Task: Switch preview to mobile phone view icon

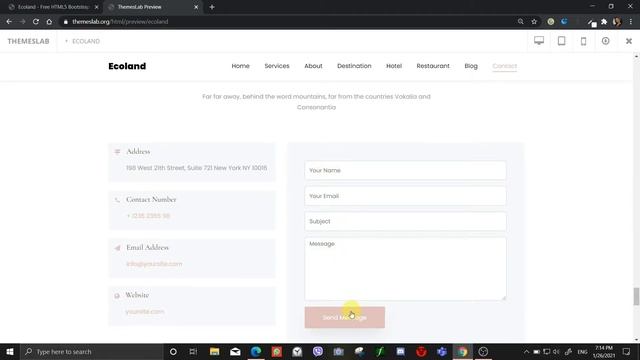Action: pos(584,41)
